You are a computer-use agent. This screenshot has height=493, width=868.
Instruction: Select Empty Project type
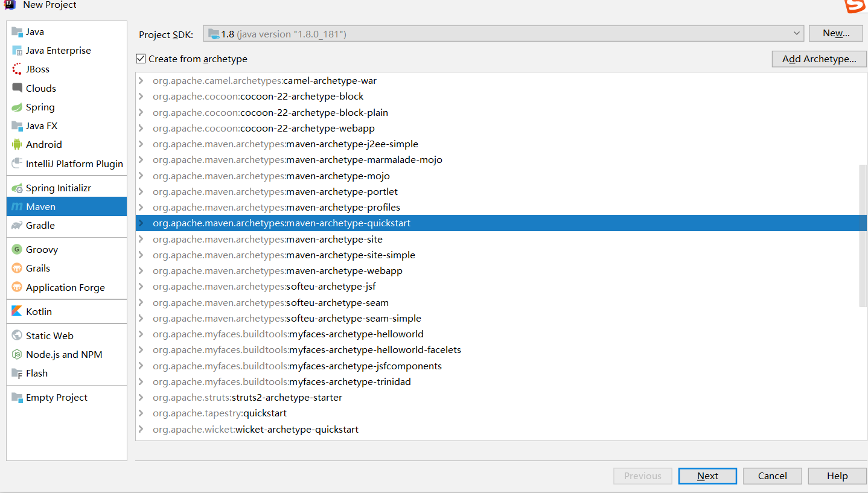66,398
